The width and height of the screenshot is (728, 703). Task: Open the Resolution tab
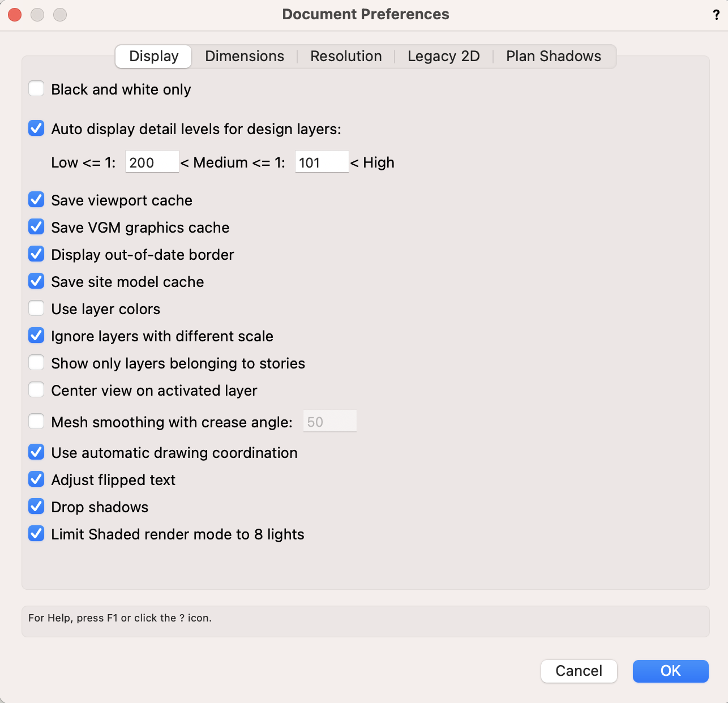(346, 57)
